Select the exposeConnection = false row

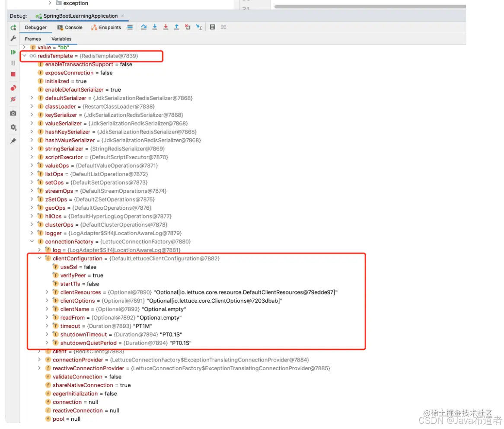tap(75, 73)
